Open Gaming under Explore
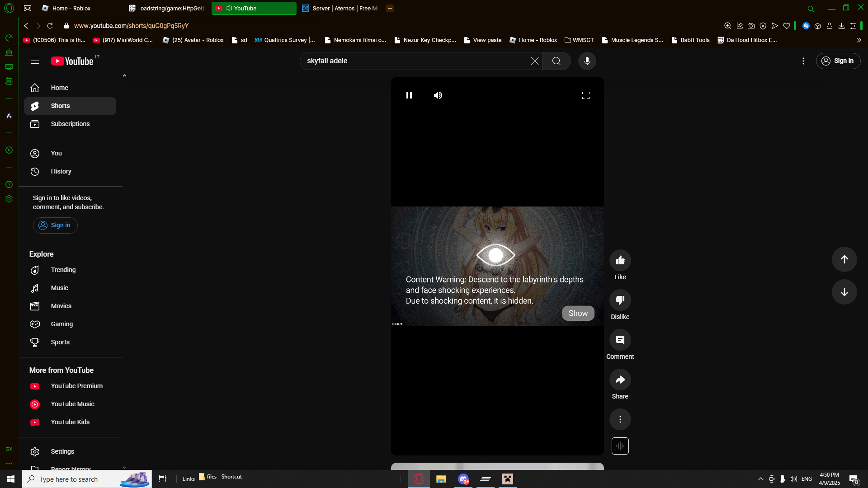 point(70,324)
